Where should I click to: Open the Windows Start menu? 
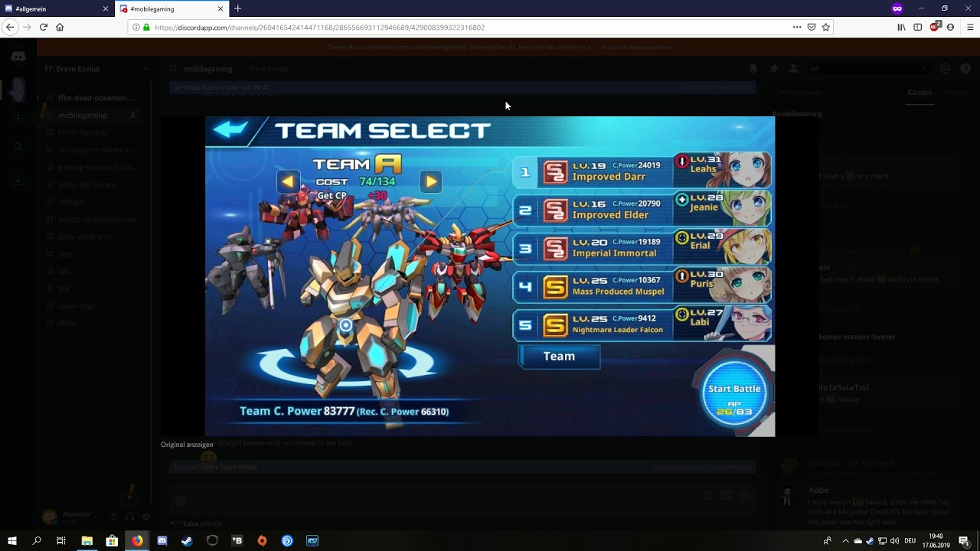click(12, 541)
